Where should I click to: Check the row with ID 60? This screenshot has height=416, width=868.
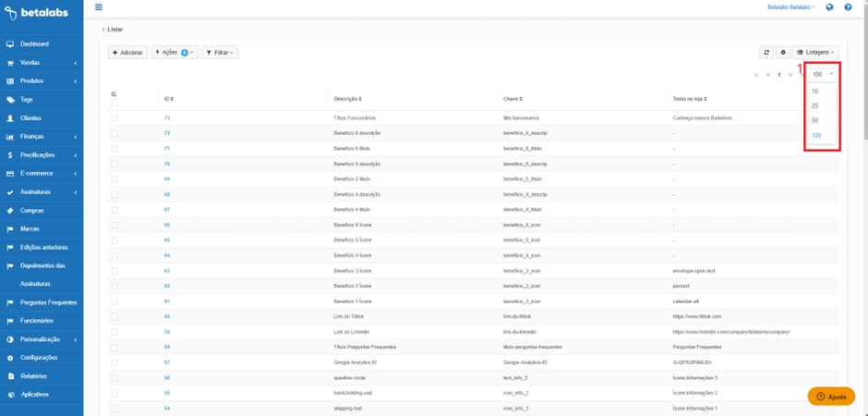pyautogui.click(x=115, y=316)
